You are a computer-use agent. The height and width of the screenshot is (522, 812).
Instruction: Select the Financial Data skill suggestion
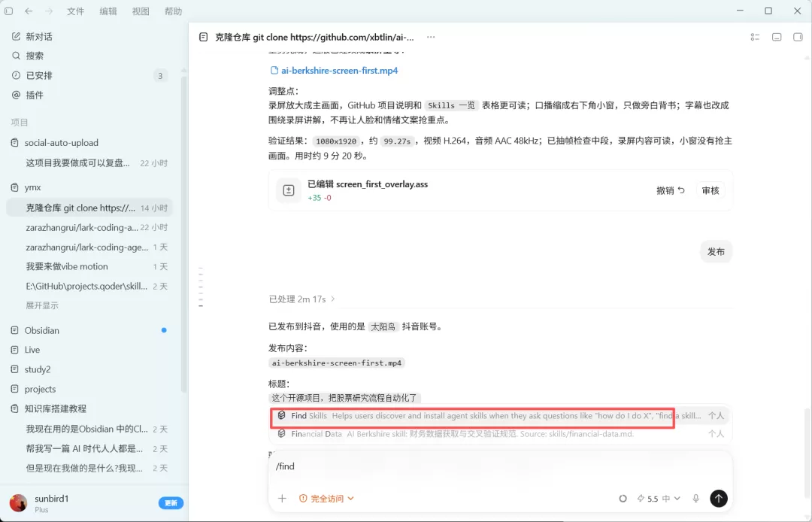click(500, 433)
